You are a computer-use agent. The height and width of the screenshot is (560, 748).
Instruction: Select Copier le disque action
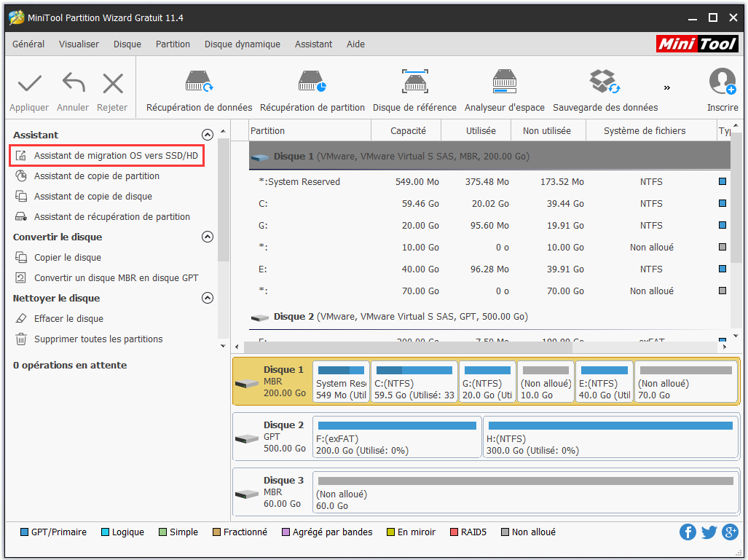pyautogui.click(x=58, y=258)
